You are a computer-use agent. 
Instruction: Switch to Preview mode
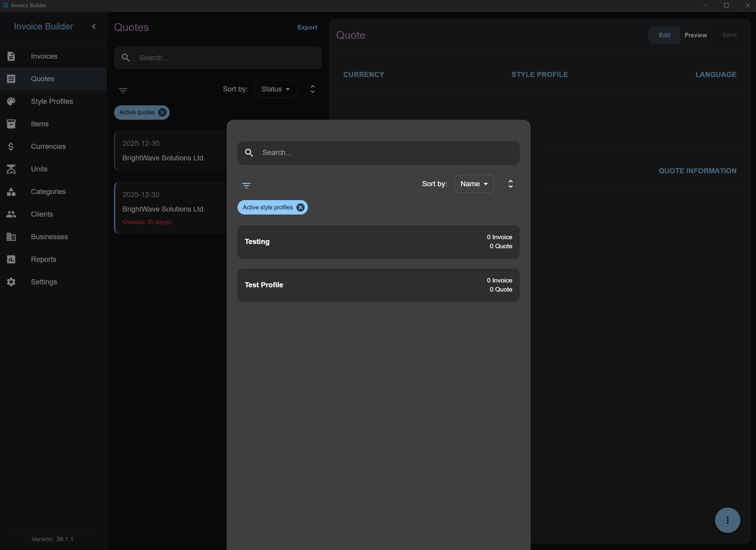click(x=695, y=35)
